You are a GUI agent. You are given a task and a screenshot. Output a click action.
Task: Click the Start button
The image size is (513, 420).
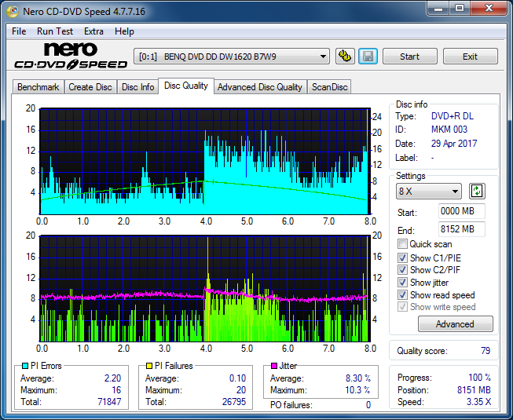409,57
